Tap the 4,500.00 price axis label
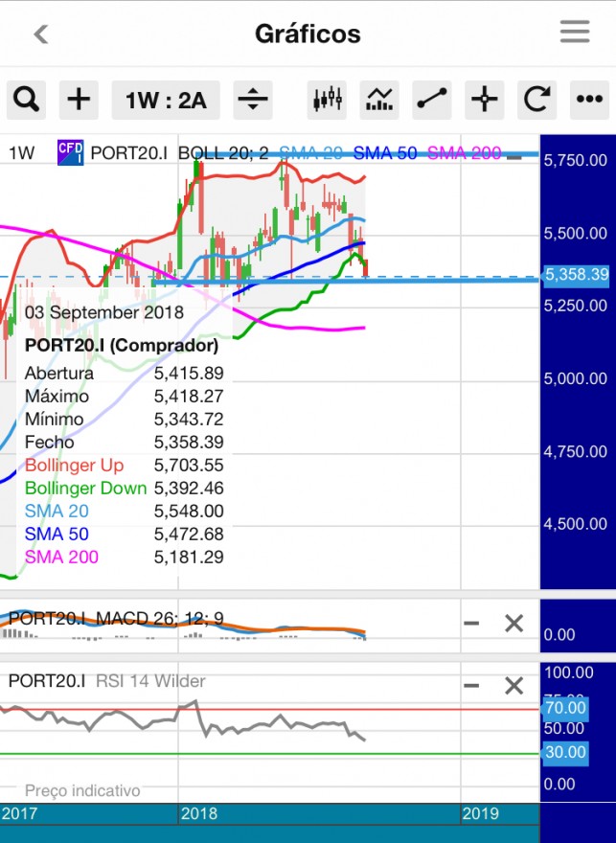Viewport: 616px width, 843px height. point(575,524)
